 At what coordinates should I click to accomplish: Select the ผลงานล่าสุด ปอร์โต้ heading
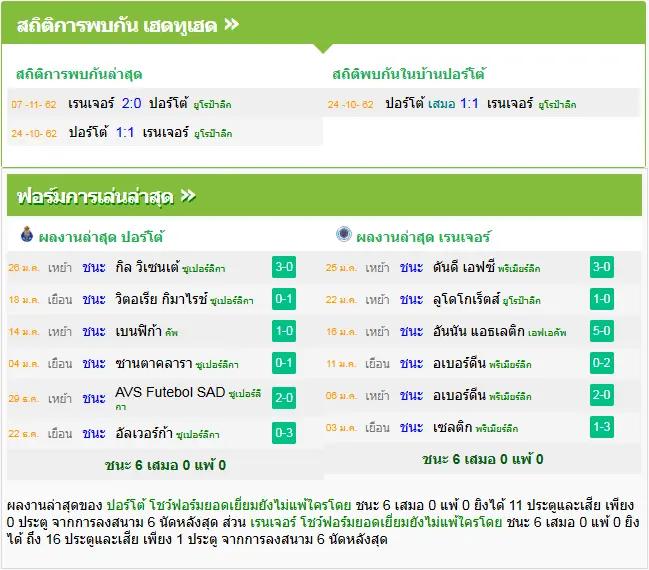(101, 237)
